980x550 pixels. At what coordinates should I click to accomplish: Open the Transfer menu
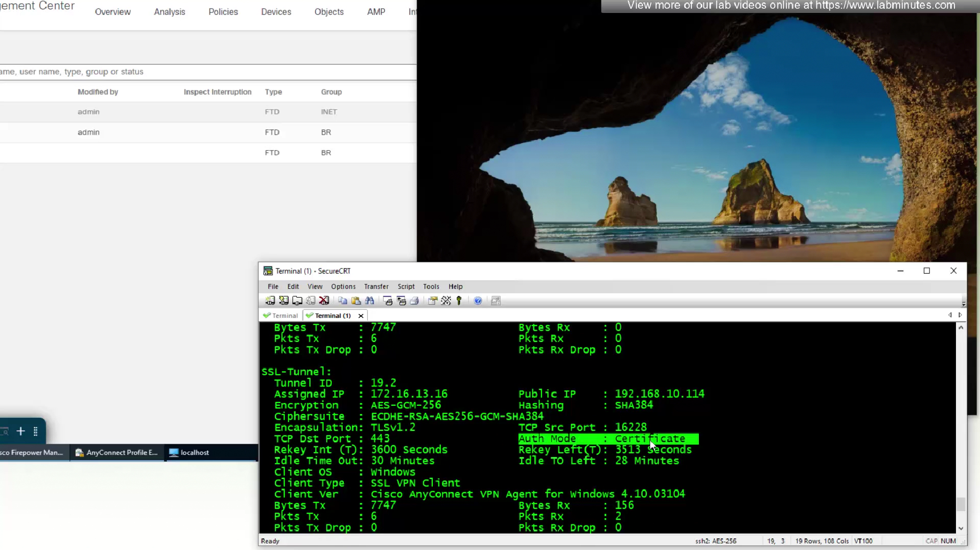click(x=376, y=287)
